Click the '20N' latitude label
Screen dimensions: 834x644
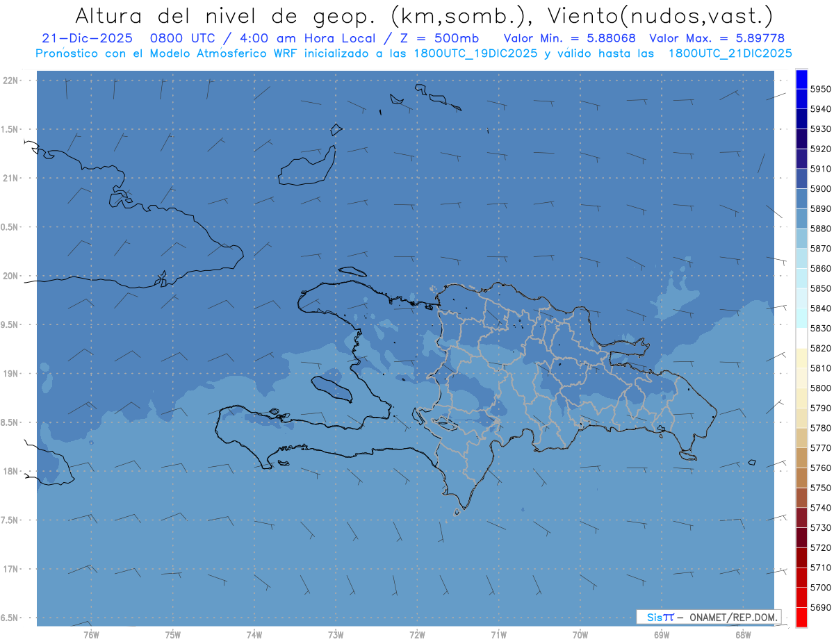tap(12, 276)
